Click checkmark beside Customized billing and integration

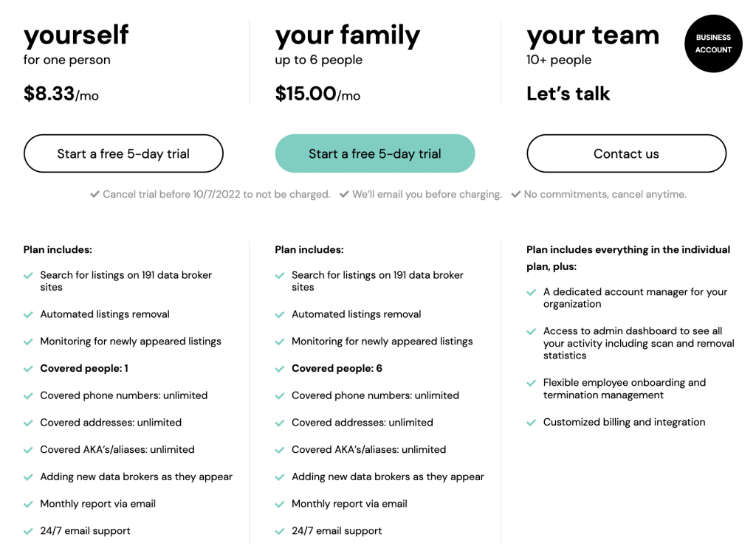532,423
